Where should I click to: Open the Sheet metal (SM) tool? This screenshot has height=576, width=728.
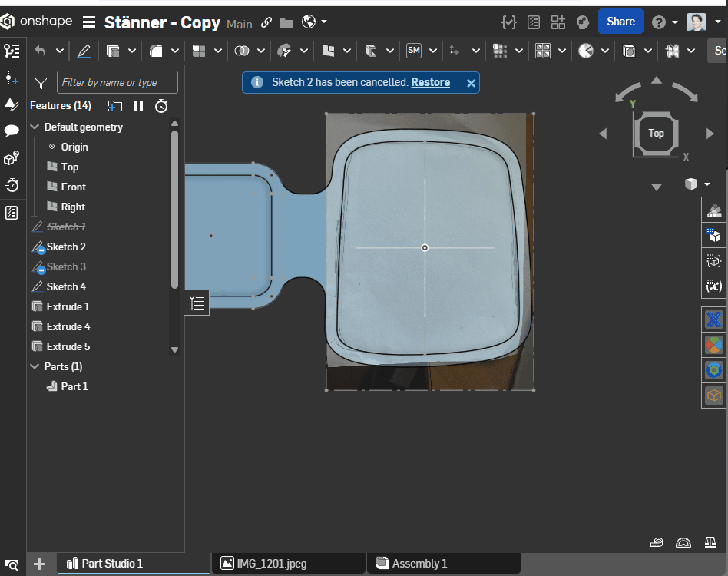[x=414, y=51]
